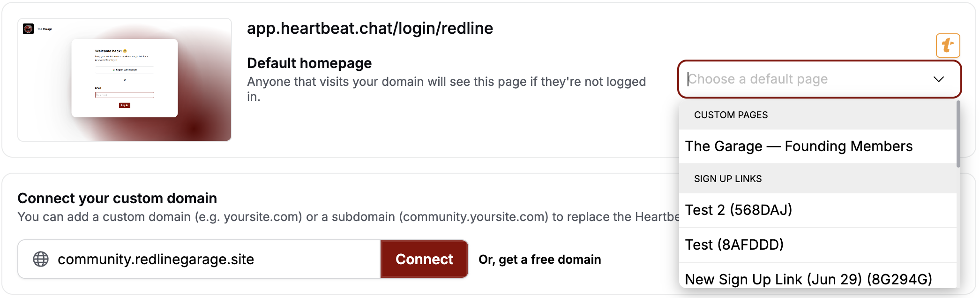Focus the "Choose a default page" combo box

coord(819,79)
